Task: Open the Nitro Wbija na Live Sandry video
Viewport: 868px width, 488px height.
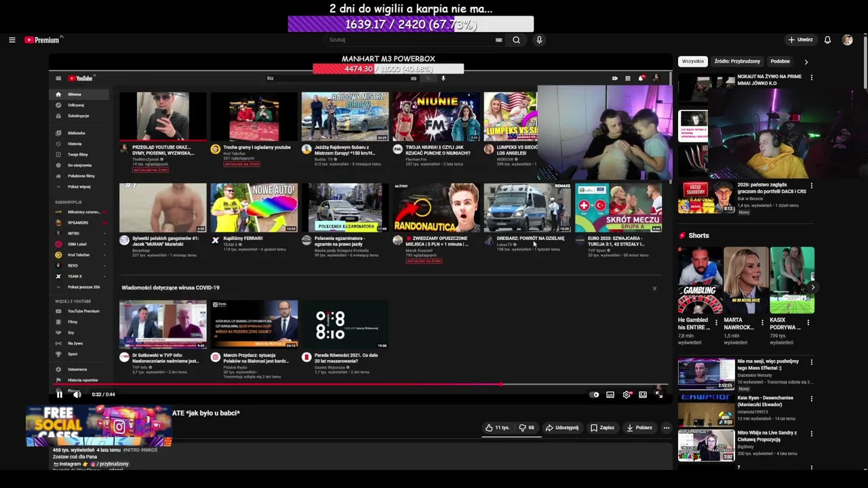Action: pos(768,436)
